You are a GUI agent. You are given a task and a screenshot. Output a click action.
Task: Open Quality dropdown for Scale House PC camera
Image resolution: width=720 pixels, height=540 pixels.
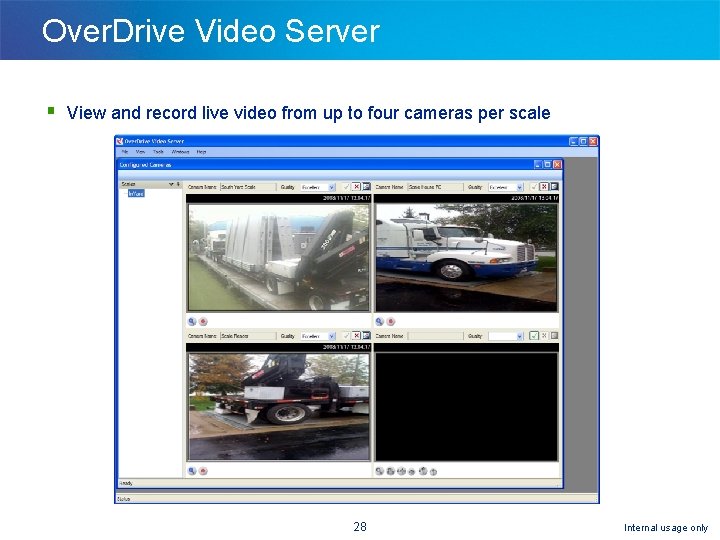click(519, 187)
